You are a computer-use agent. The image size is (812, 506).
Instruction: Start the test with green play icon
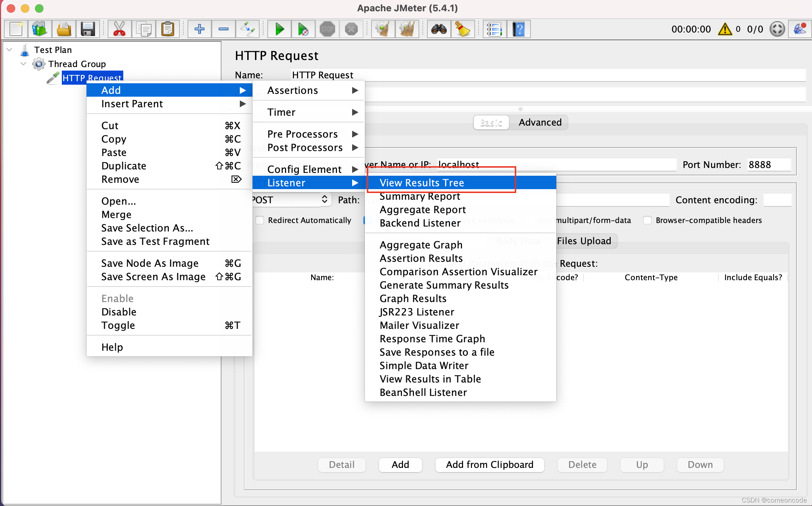coord(279,29)
